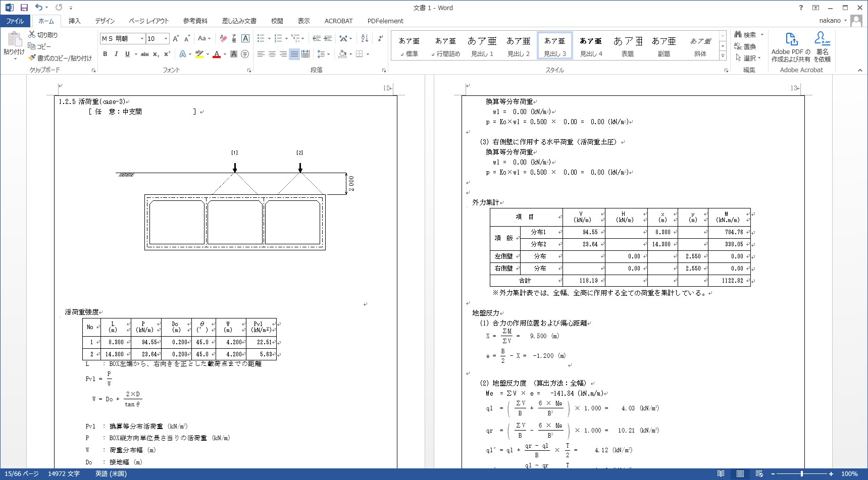The image size is (868, 480).
Task: Apply character border (boxed A) icon
Action: [245, 38]
